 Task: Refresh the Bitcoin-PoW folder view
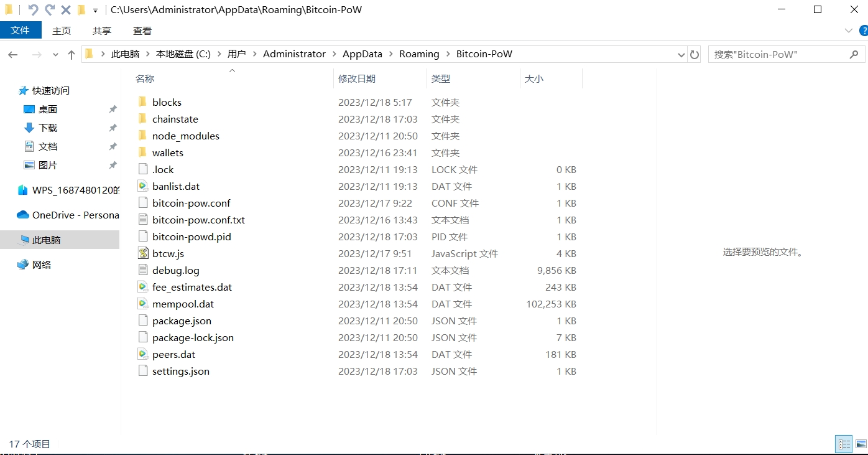point(695,55)
